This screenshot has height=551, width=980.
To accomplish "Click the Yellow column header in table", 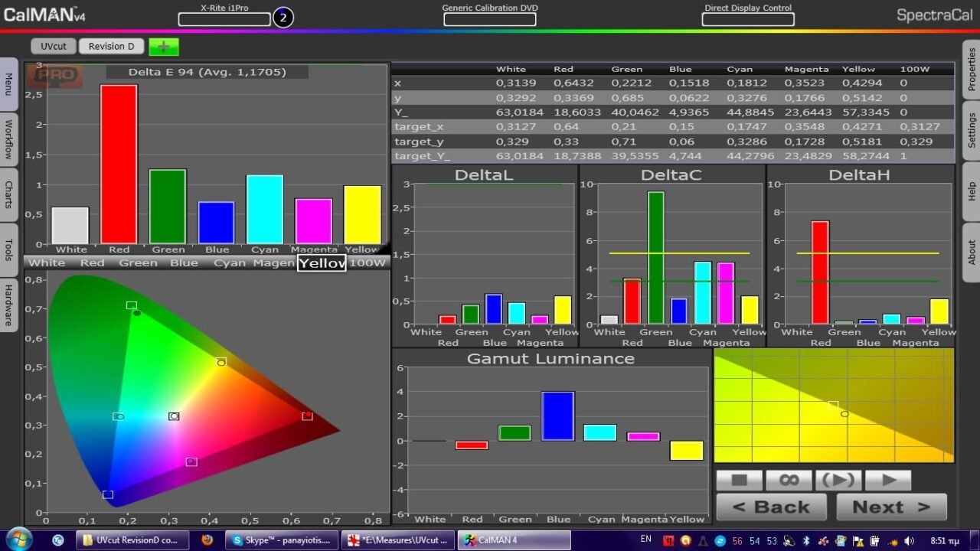I will [858, 69].
